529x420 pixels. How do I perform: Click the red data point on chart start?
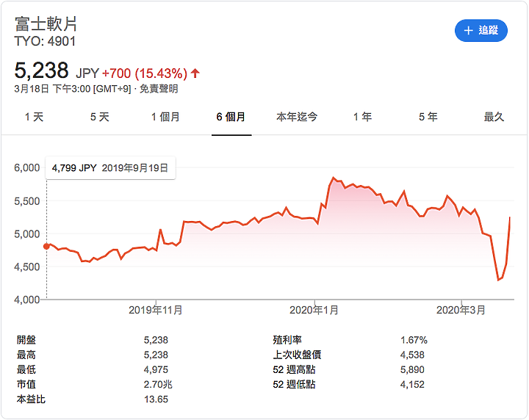(x=46, y=247)
